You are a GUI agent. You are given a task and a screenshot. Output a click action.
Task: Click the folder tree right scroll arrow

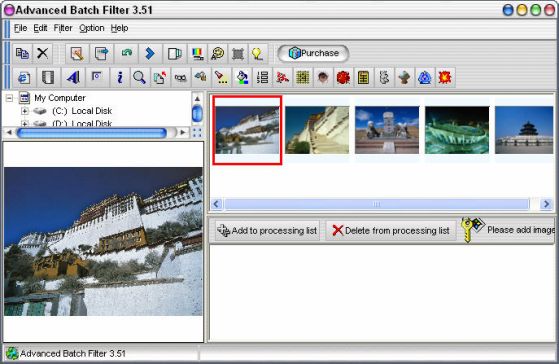coord(183,133)
